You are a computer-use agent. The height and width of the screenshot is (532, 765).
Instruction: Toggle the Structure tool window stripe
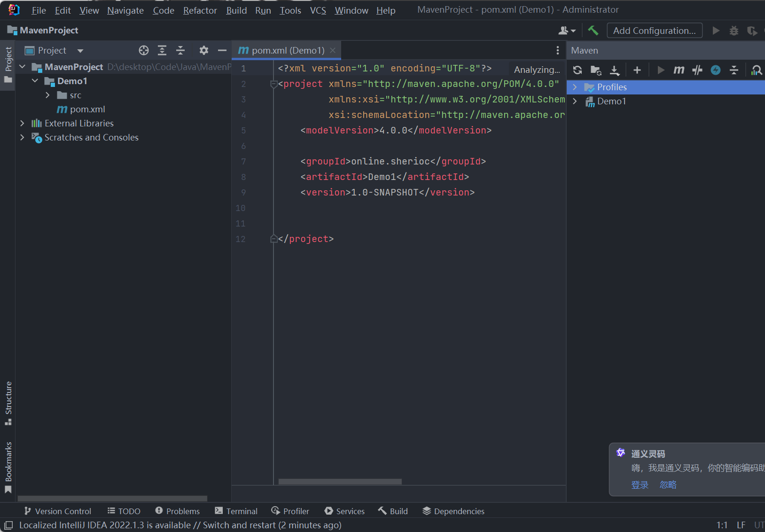(x=8, y=403)
